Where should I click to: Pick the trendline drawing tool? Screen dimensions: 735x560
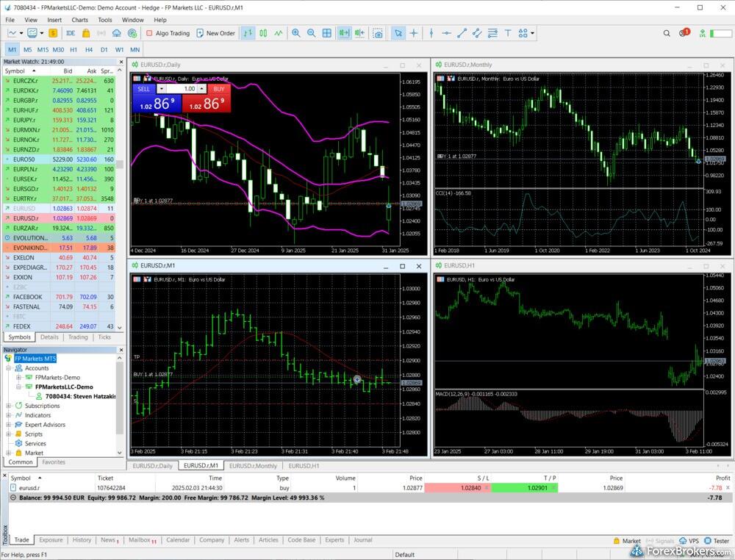click(x=462, y=33)
